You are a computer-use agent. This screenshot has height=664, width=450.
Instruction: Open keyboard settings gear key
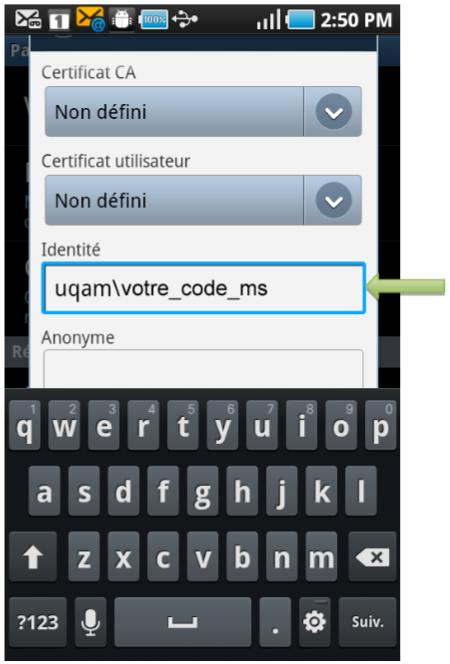pos(314,621)
